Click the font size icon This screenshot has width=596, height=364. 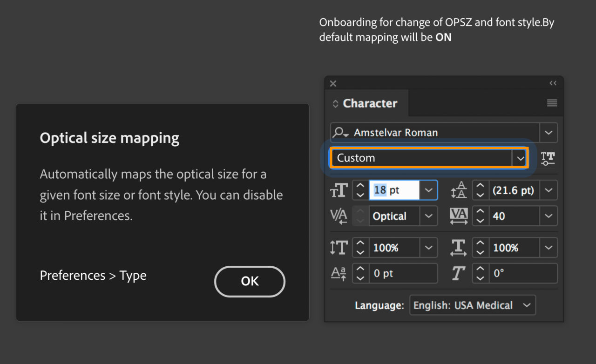[x=339, y=190]
